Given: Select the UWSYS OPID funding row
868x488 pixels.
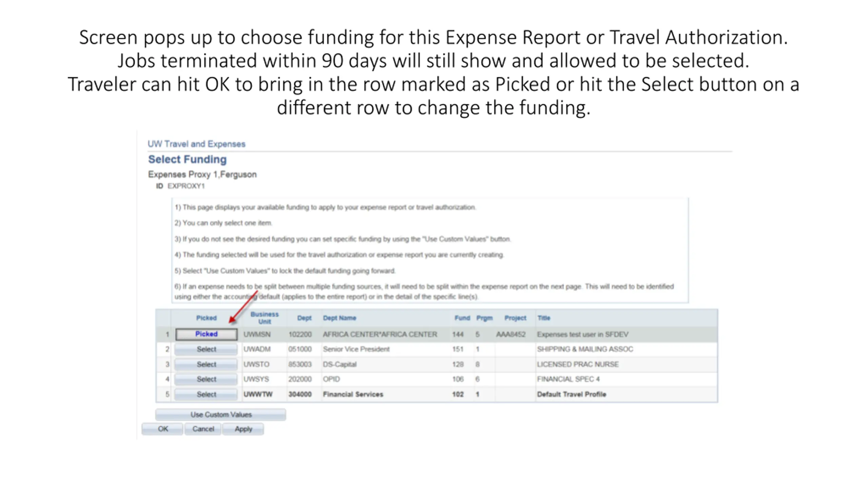Looking at the screenshot, I should coord(206,379).
